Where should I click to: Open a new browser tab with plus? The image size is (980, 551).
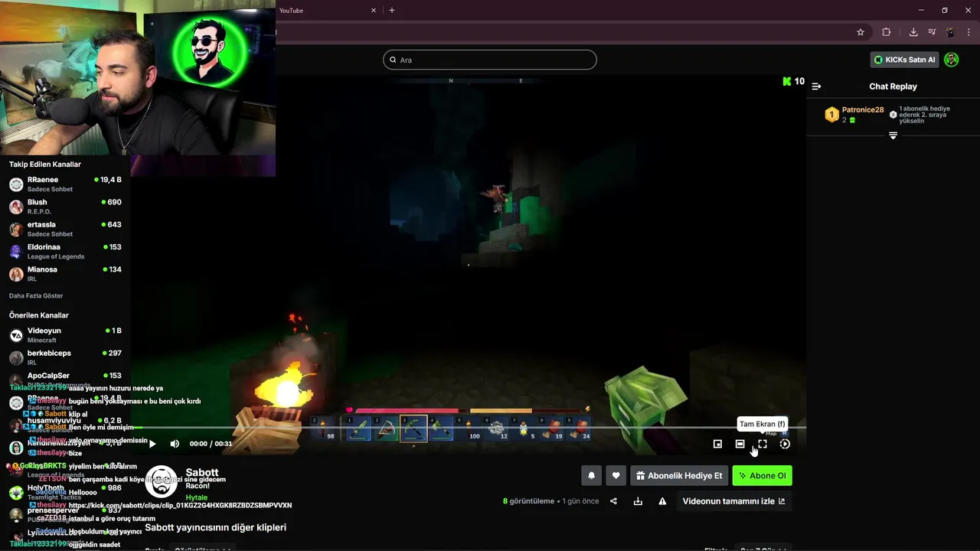392,10
